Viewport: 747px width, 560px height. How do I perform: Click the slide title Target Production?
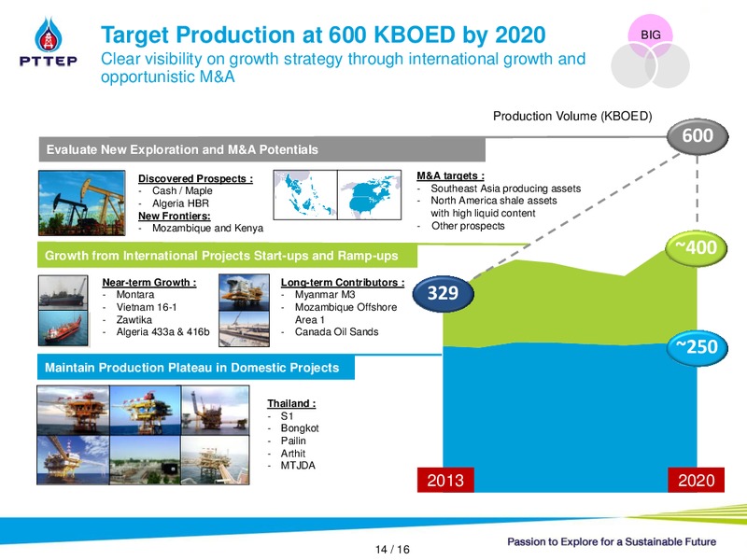[323, 35]
